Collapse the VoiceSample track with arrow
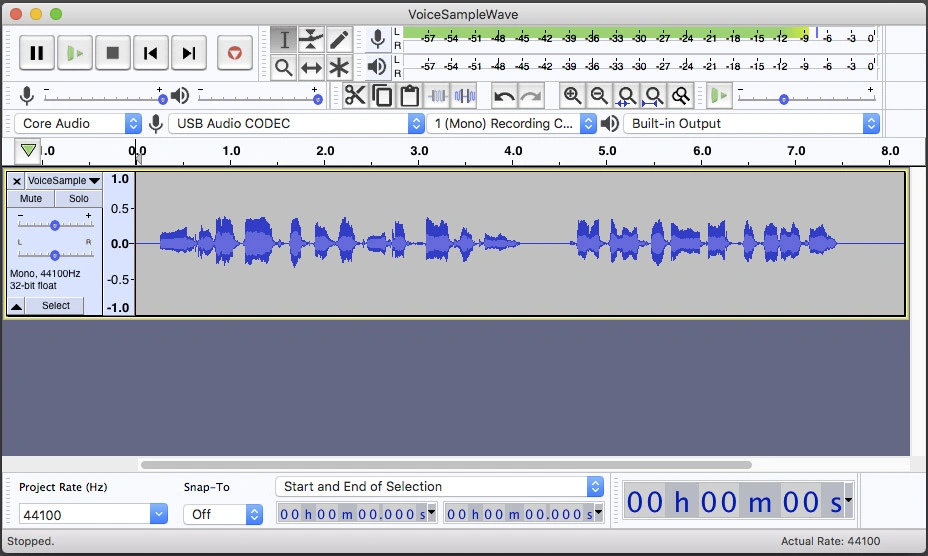 coord(16,306)
